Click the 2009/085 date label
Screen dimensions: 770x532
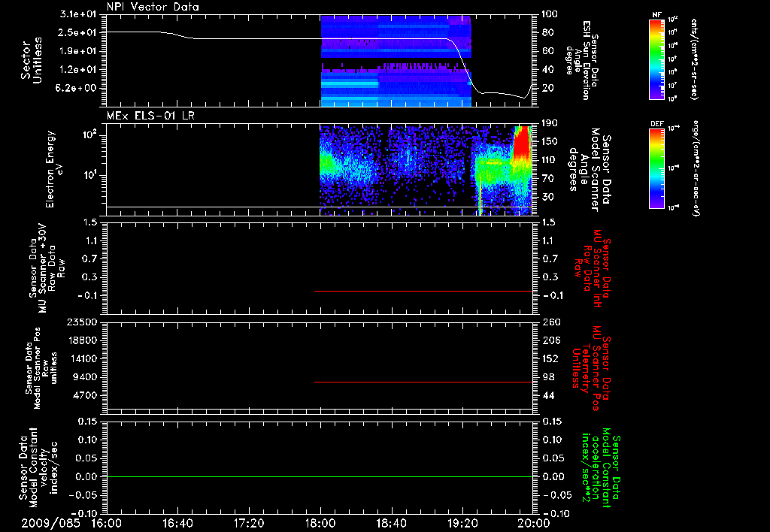(50, 523)
